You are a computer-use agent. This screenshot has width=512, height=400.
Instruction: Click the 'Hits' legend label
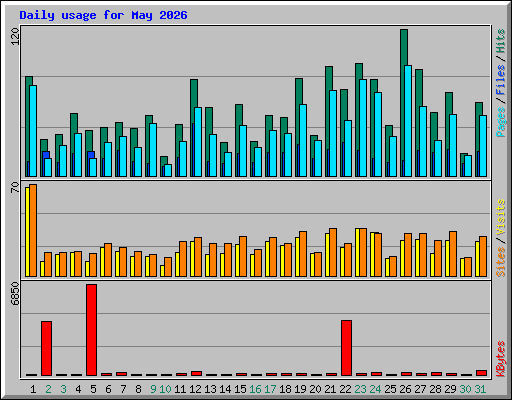click(x=500, y=41)
